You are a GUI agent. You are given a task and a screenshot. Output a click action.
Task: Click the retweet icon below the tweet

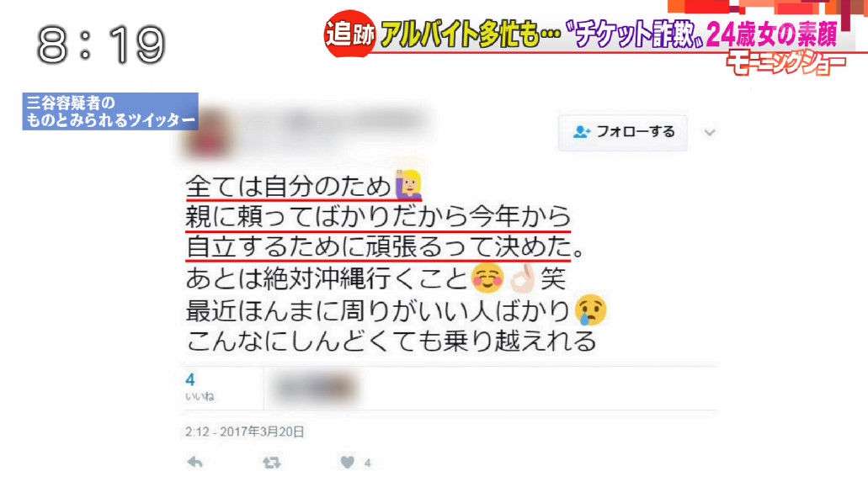point(271,462)
